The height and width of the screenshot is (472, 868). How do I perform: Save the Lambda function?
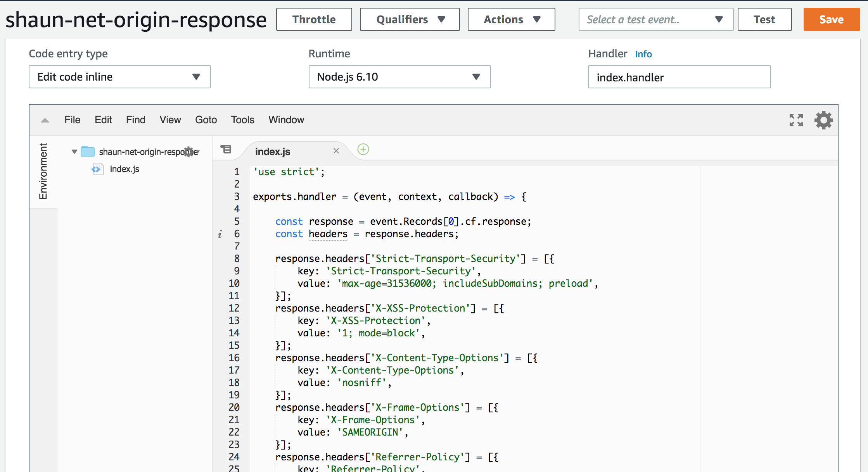coord(831,19)
